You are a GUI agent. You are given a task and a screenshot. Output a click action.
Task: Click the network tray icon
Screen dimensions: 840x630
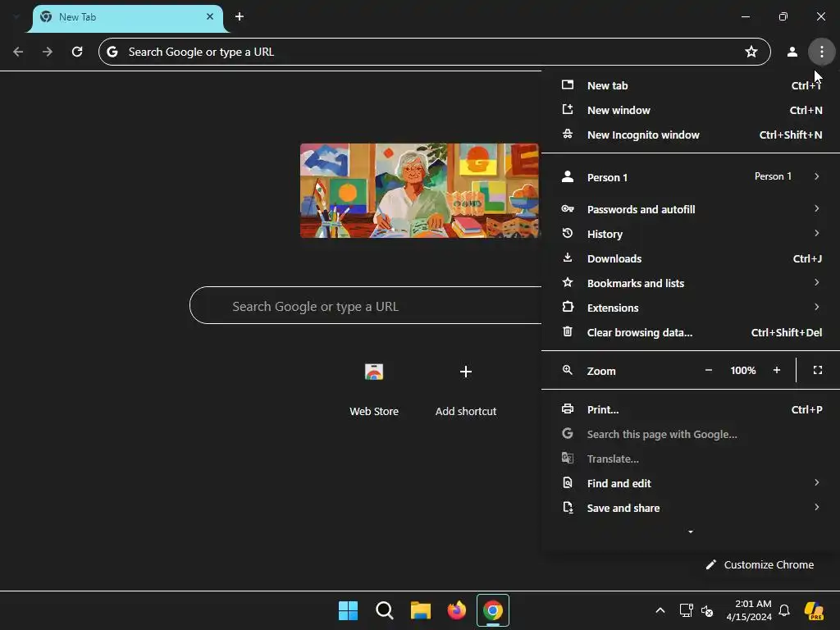[x=687, y=610]
